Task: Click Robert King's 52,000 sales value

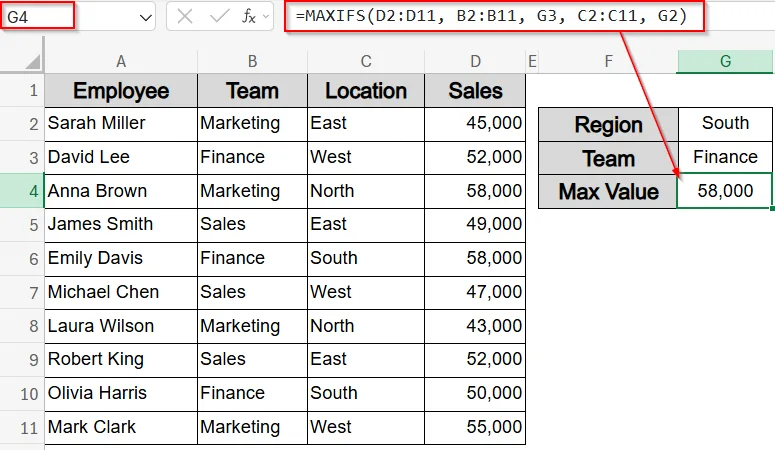Action: [475, 360]
